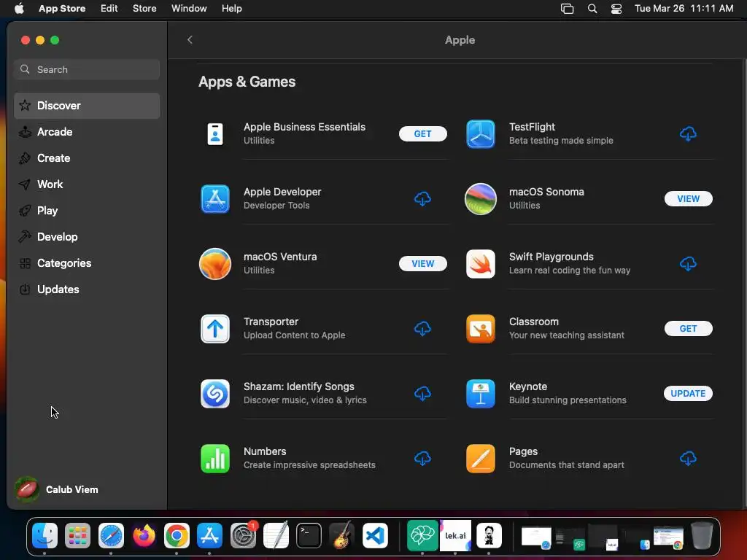Image resolution: width=747 pixels, height=560 pixels.
Task: Switch to Arcade in the sidebar
Action: click(x=87, y=131)
